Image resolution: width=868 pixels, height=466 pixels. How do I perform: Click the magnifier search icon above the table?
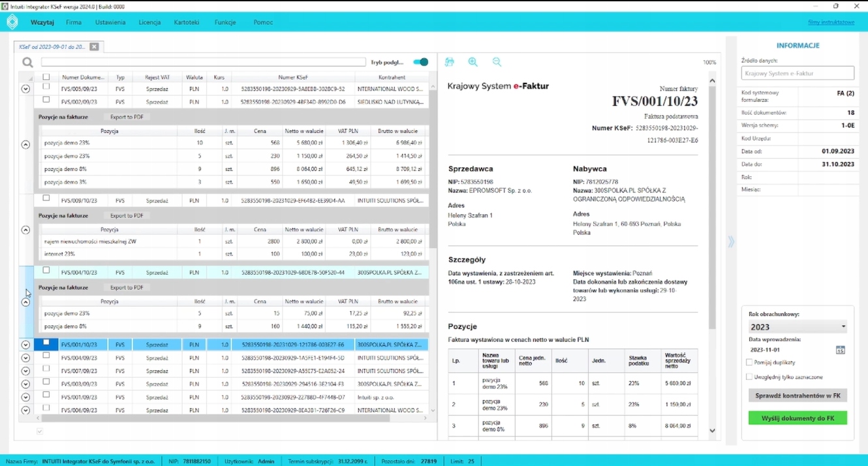pos(27,63)
